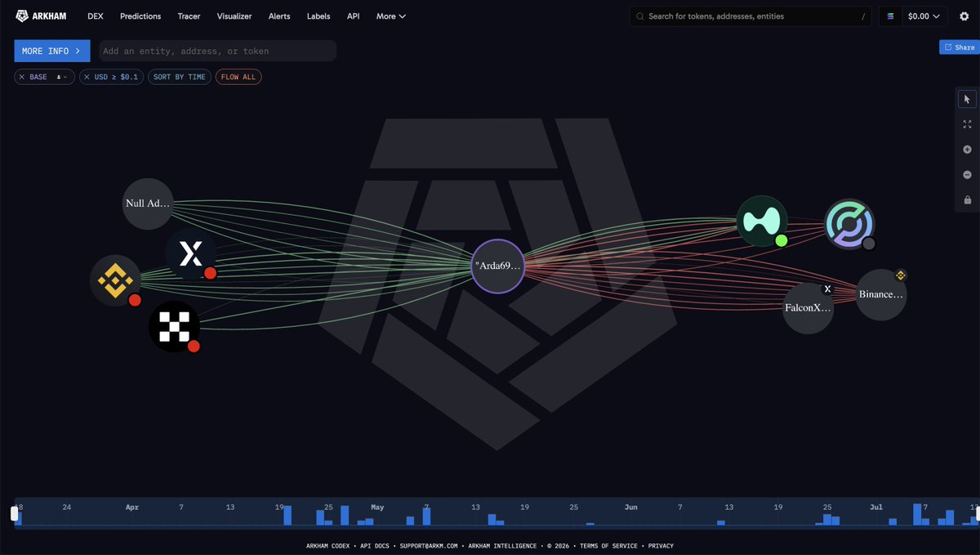The height and width of the screenshot is (555, 980).
Task: Click the left timeline range handle
Action: point(14,513)
